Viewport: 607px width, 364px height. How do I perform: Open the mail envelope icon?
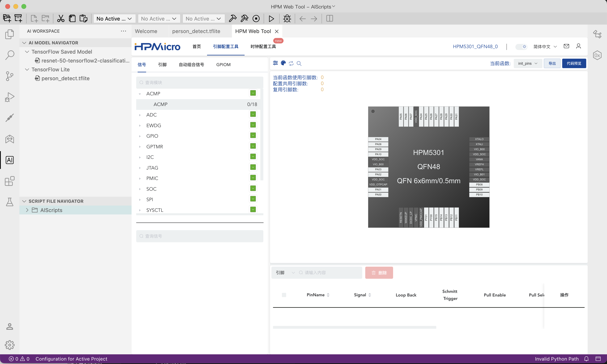tap(566, 46)
